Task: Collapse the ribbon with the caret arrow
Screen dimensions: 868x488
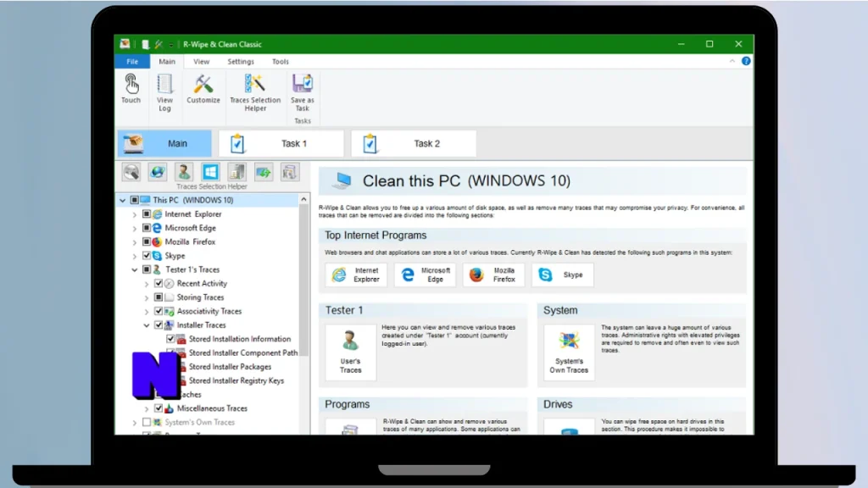Action: (732, 61)
